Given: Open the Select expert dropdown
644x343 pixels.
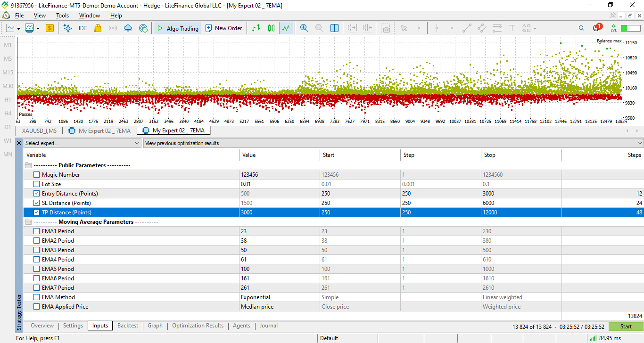Looking at the screenshot, I should (x=83, y=143).
